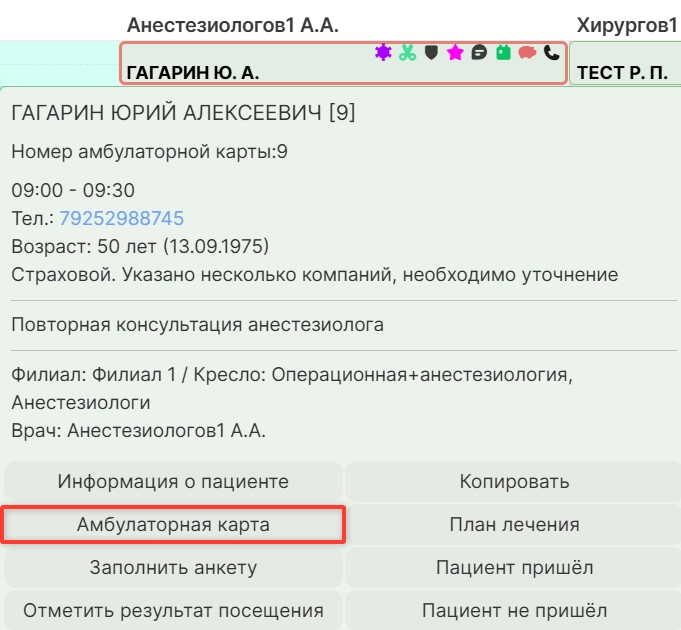
Task: Click the green scissors icon
Action: [x=407, y=53]
